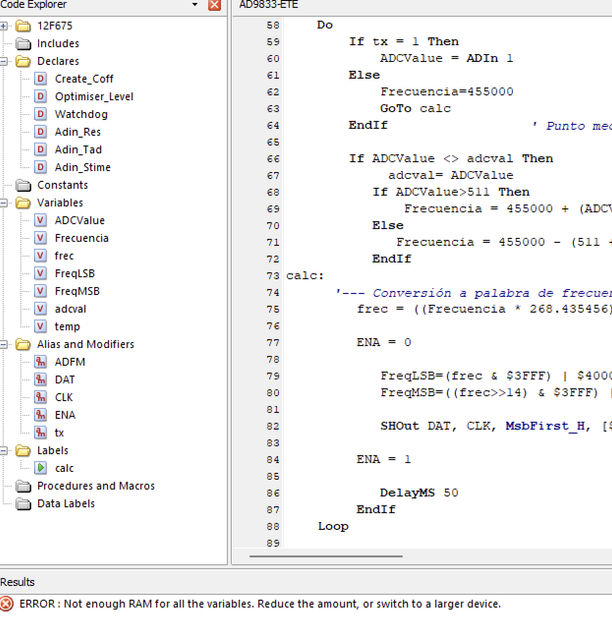Screen dimensions: 612x640
Task: Click the D icon beside Adin_Tad
Action: point(40,149)
